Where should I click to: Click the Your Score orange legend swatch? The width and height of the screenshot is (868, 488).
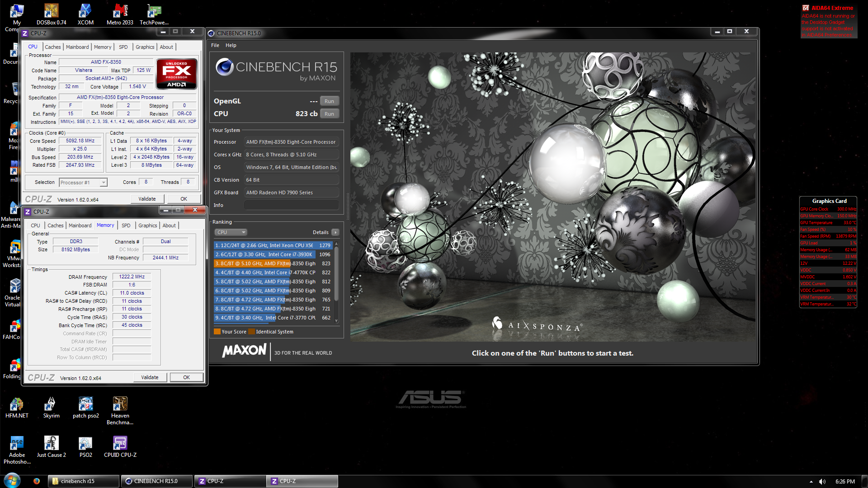[217, 332]
